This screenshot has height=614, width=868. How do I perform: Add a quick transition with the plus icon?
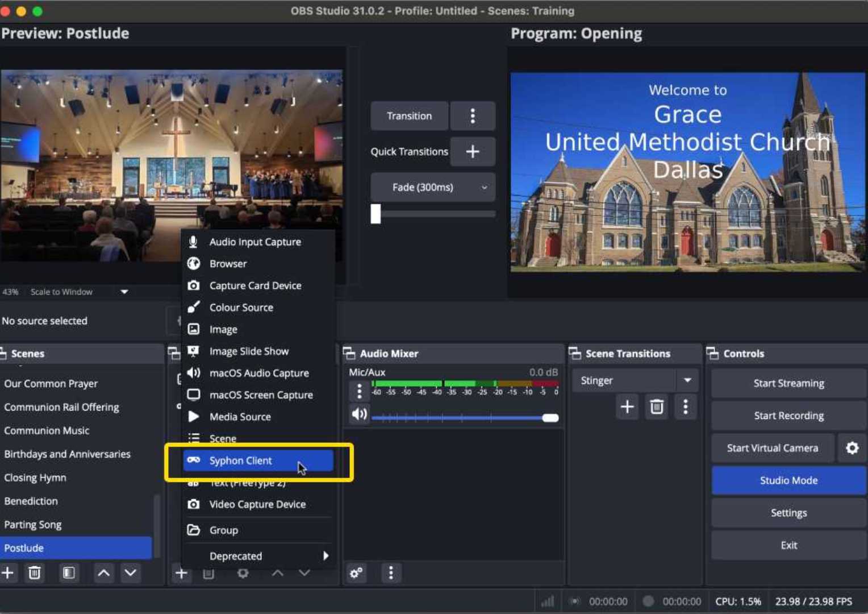473,151
